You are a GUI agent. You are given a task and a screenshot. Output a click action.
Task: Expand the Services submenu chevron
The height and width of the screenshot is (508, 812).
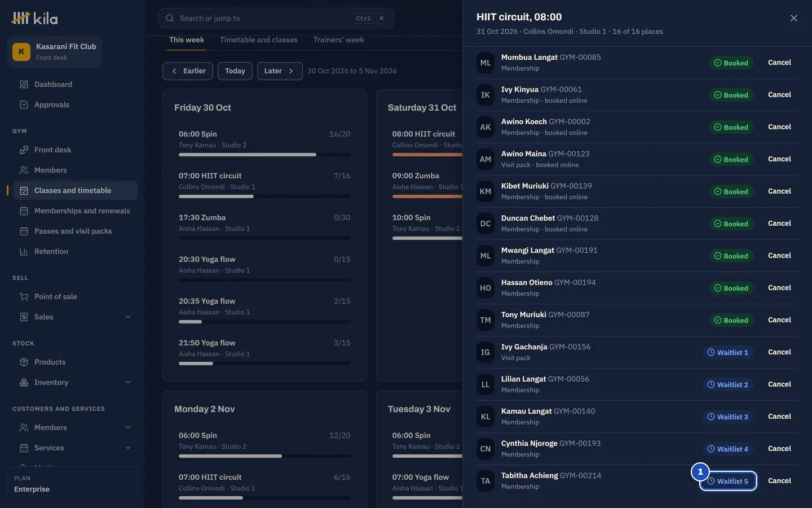128,448
